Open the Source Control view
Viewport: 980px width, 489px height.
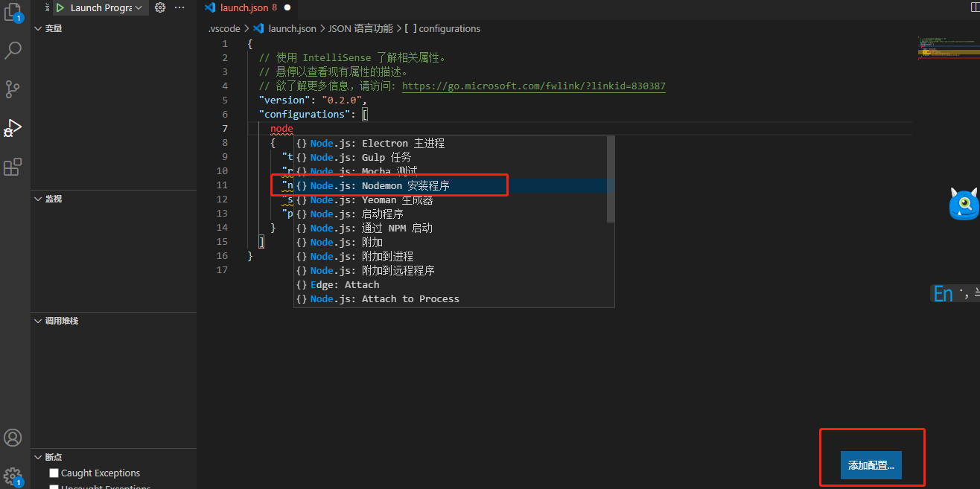(14, 89)
